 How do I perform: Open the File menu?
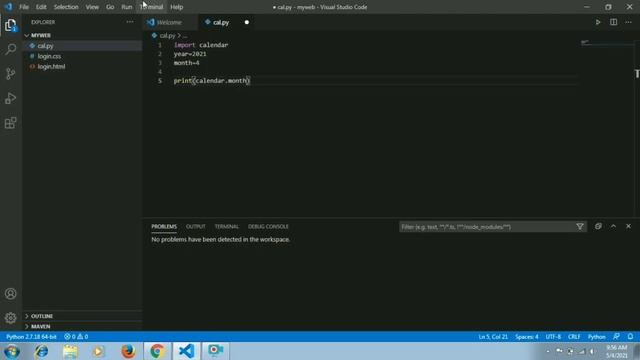tap(24, 7)
